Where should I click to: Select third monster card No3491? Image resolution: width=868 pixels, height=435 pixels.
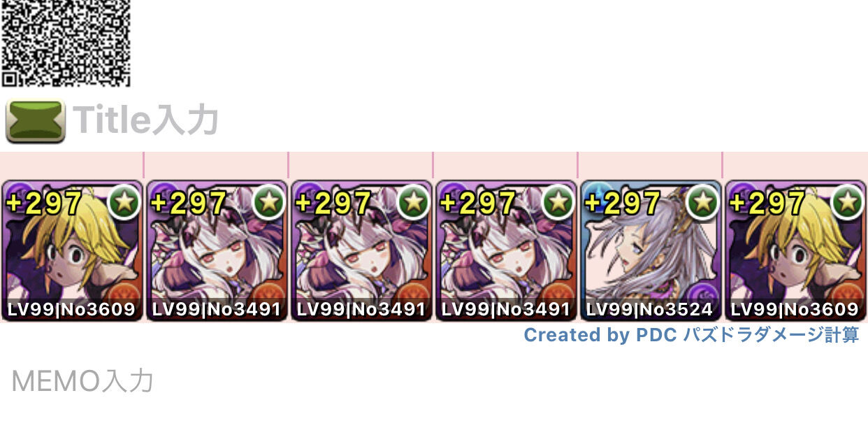click(x=361, y=251)
